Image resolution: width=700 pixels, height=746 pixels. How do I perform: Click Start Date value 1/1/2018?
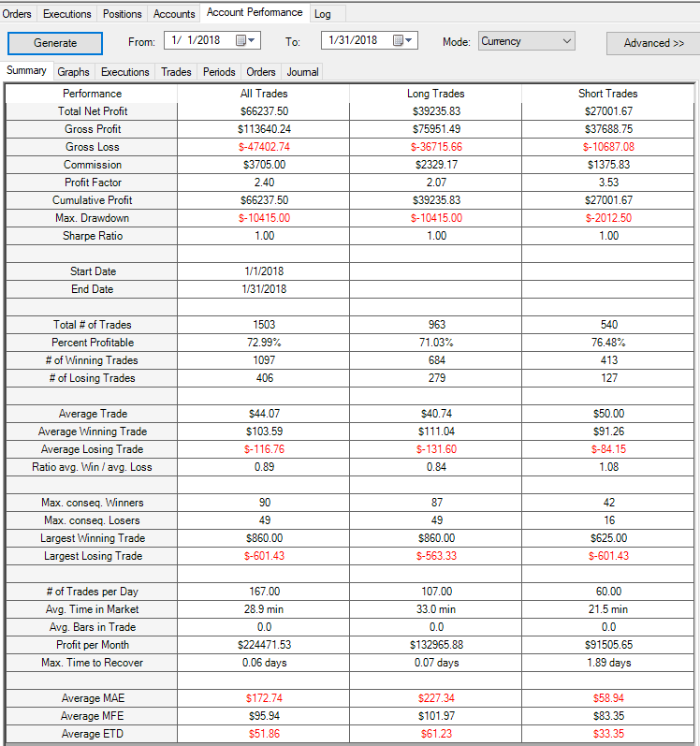[x=264, y=271]
